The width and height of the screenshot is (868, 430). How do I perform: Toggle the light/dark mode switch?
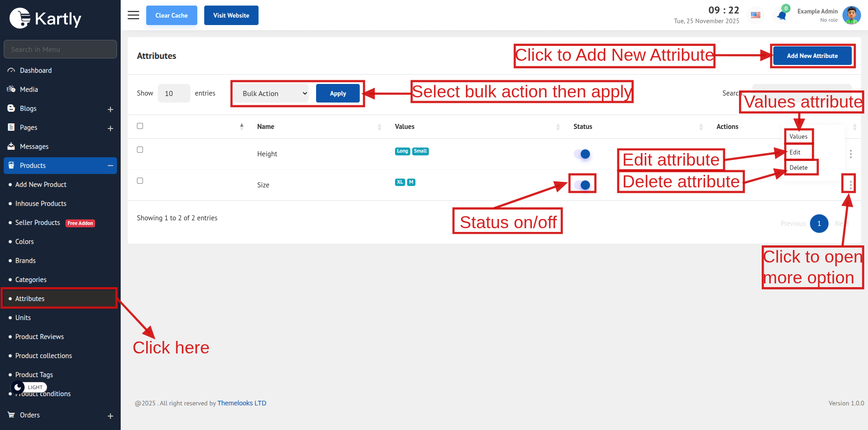[x=29, y=387]
